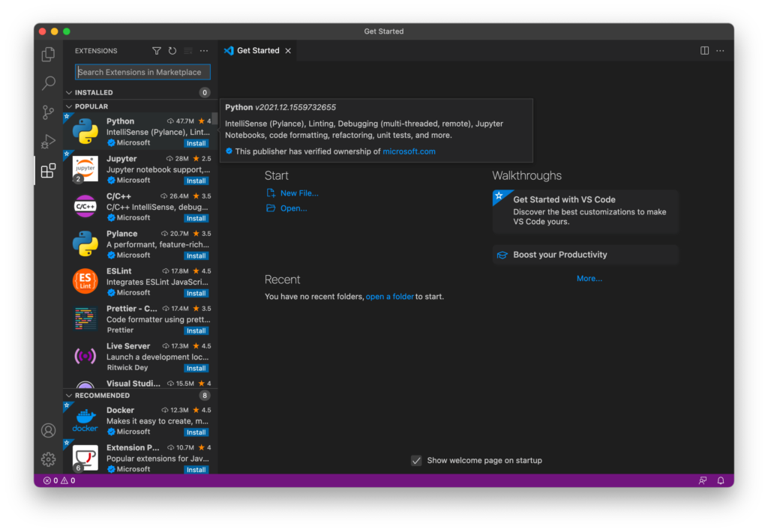Collapse the Recommended extensions section
The image size is (768, 532).
[x=70, y=396]
